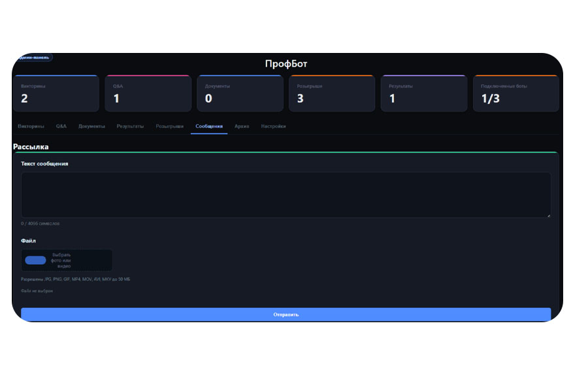Click the Выбрать фото или видео label
The image size is (588, 368).
click(x=61, y=260)
